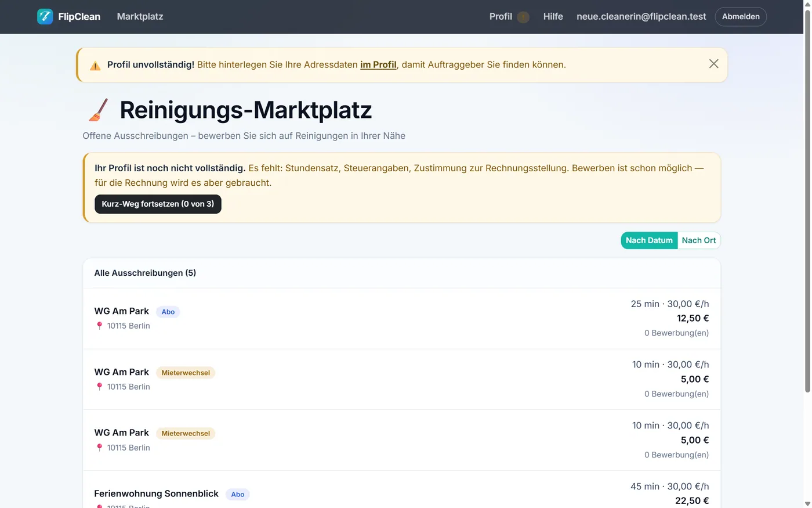Click the Abmelden button
The image size is (812, 508).
click(x=741, y=16)
